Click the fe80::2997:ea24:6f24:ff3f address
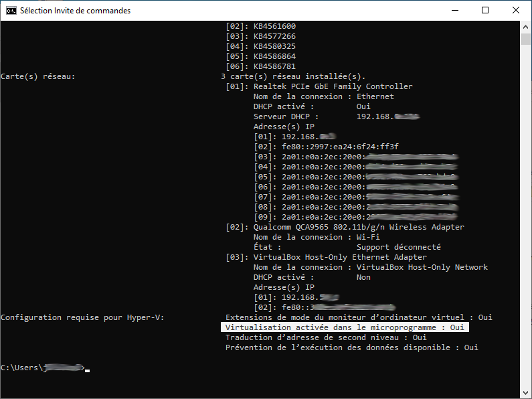The image size is (532, 399). coord(340,147)
